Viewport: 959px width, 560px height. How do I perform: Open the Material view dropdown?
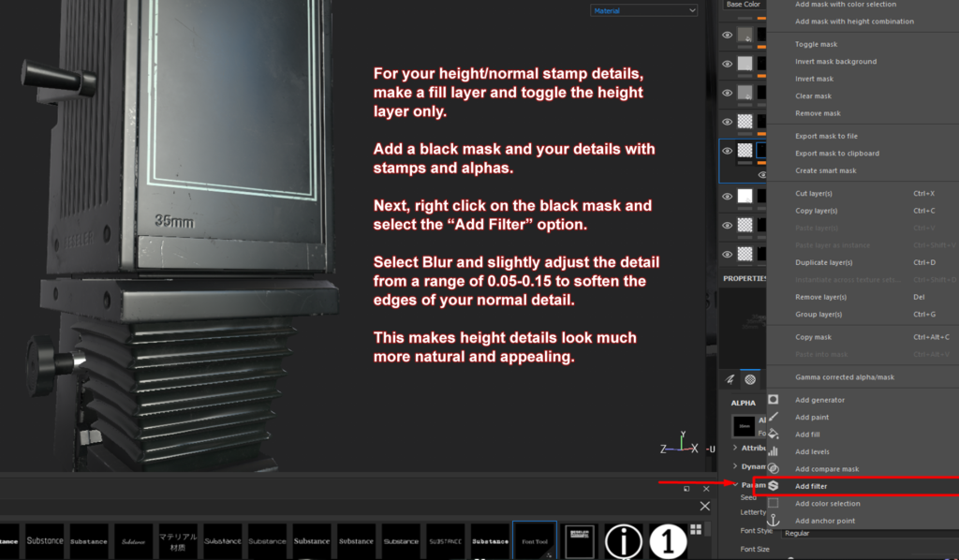[x=643, y=8]
